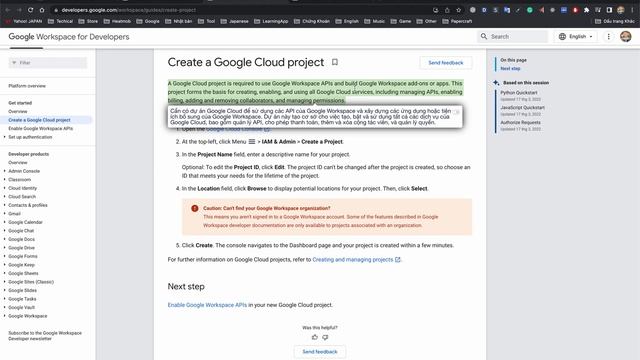Open Overview under Get started
The width and height of the screenshot is (640, 360).
18,111
